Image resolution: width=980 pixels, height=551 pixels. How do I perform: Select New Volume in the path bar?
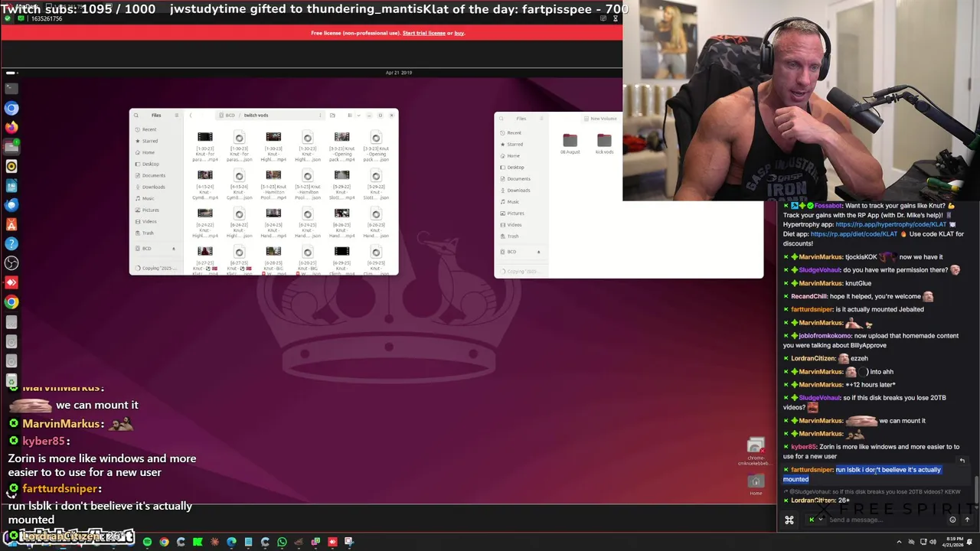click(602, 119)
